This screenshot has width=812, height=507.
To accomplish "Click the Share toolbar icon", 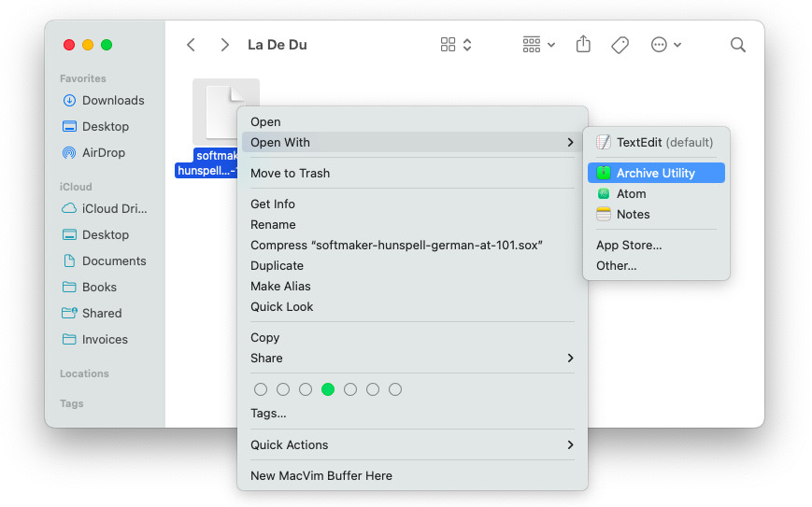I will click(x=583, y=44).
